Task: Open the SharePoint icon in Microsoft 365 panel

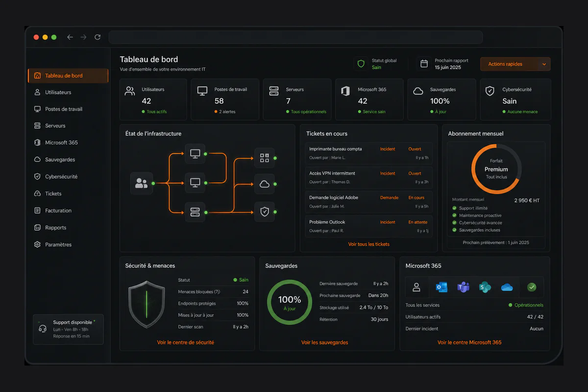Action: tap(485, 287)
